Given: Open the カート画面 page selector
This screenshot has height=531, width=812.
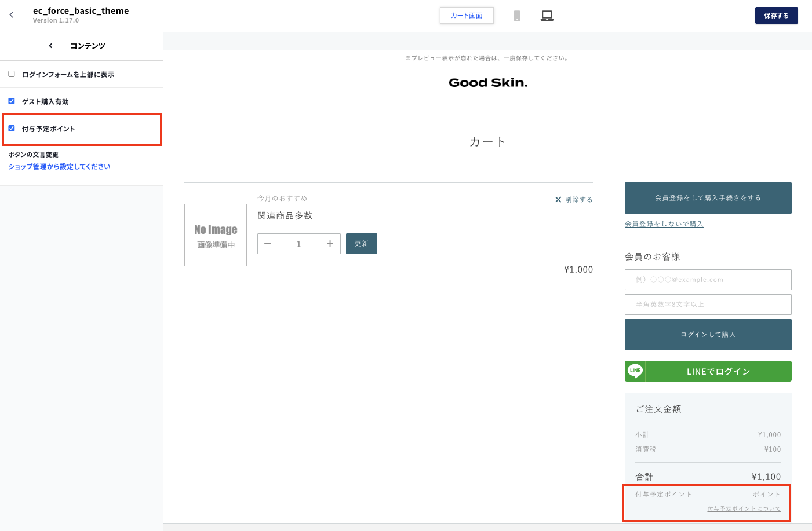Looking at the screenshot, I should pyautogui.click(x=467, y=16).
